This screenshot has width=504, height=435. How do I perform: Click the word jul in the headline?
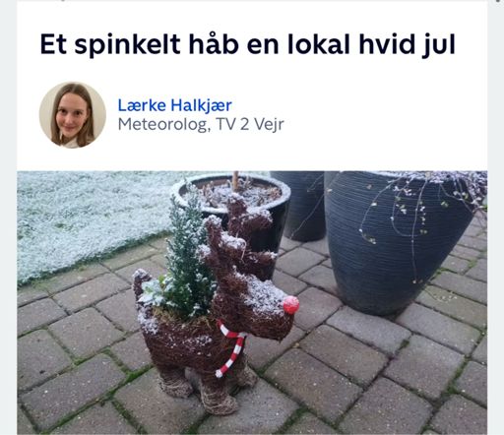[x=439, y=46]
